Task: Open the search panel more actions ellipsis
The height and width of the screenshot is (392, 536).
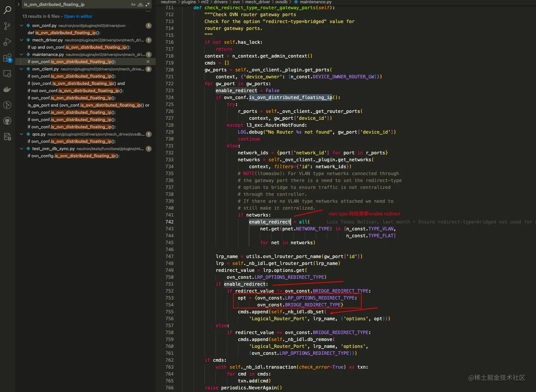Action: pyautogui.click(x=148, y=12)
